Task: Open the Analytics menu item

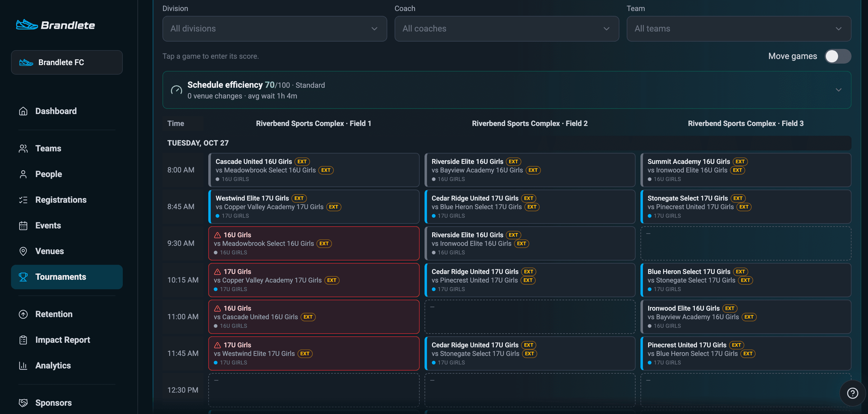Action: click(67, 365)
